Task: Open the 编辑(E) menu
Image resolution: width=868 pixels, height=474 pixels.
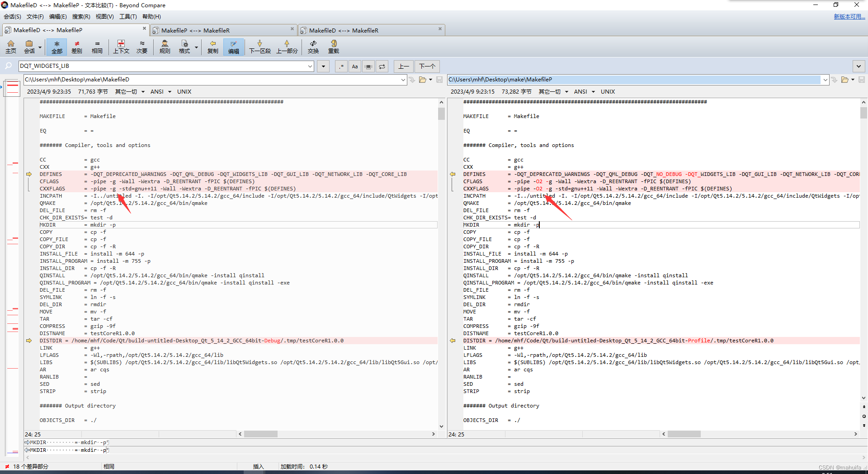Action: click(58, 17)
